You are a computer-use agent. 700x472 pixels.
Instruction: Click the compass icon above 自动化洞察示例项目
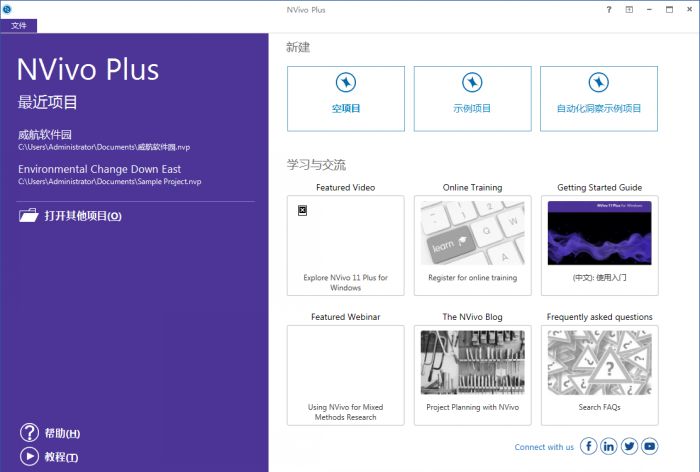point(599,82)
